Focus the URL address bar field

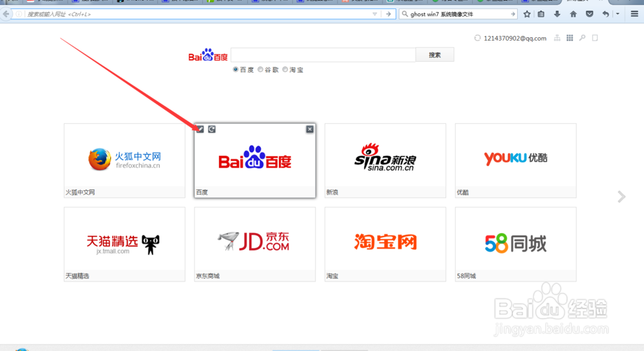pyautogui.click(x=197, y=14)
